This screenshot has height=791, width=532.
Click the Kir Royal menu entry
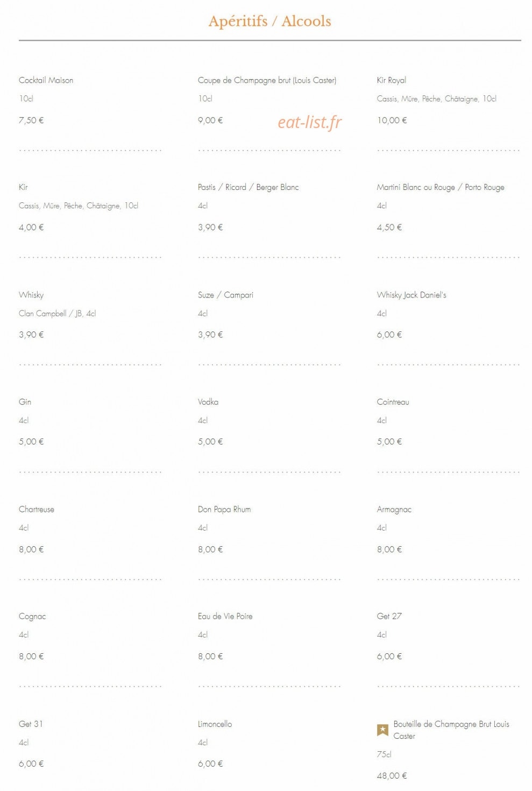[x=392, y=80]
